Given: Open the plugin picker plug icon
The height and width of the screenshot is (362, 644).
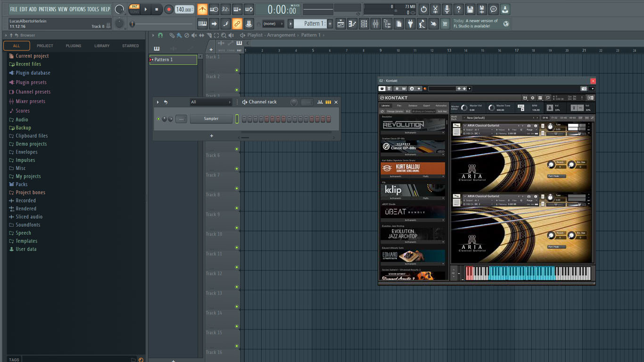Looking at the screenshot, I should click(410, 24).
